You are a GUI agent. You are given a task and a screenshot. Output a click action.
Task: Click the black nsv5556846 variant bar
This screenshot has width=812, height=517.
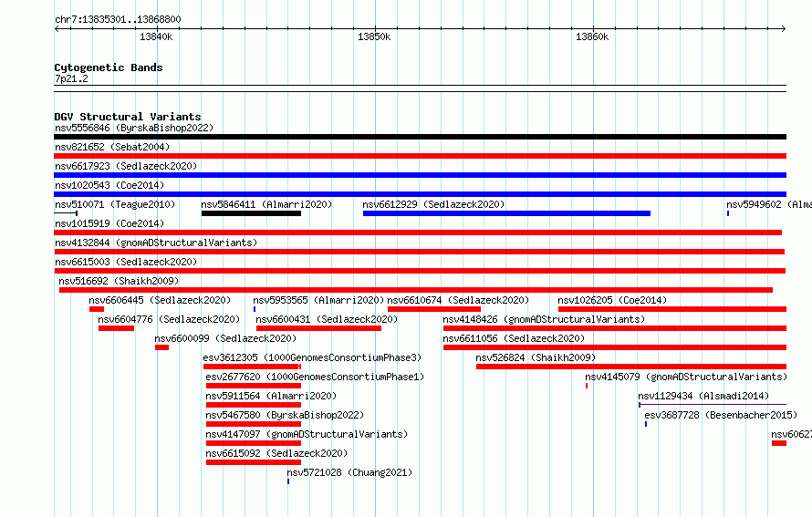(420, 137)
